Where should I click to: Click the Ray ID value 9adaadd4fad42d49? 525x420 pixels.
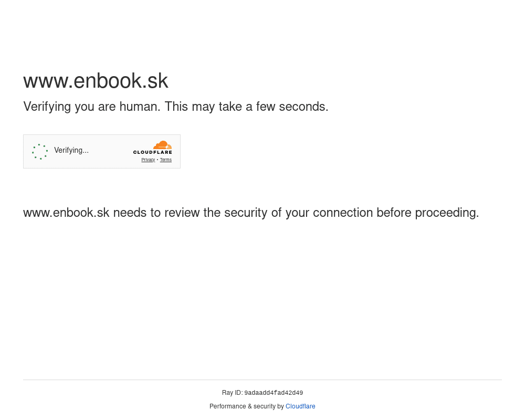click(274, 393)
